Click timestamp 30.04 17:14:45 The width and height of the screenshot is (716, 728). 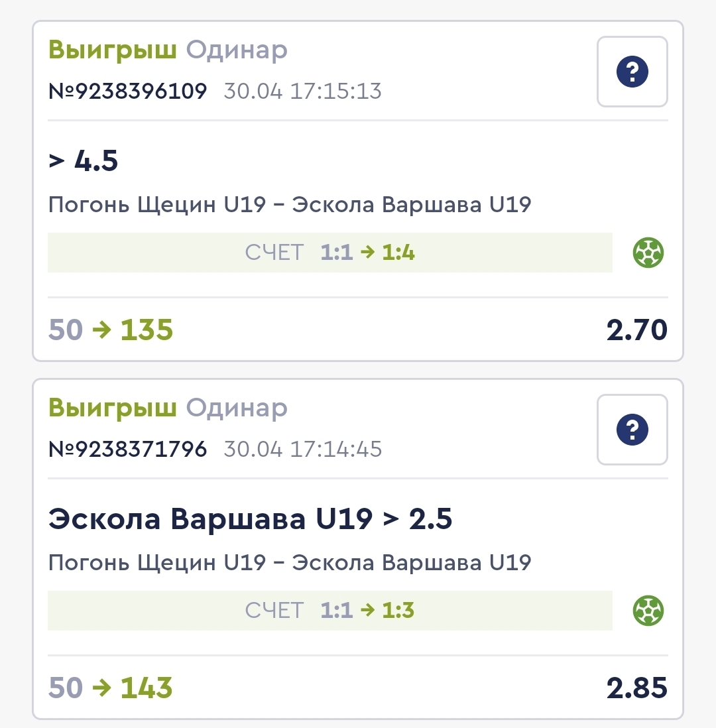pyautogui.click(x=303, y=449)
